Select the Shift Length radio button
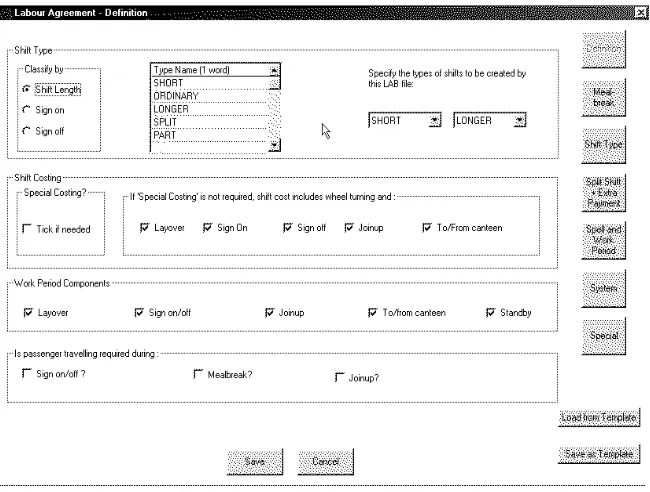 [27, 89]
